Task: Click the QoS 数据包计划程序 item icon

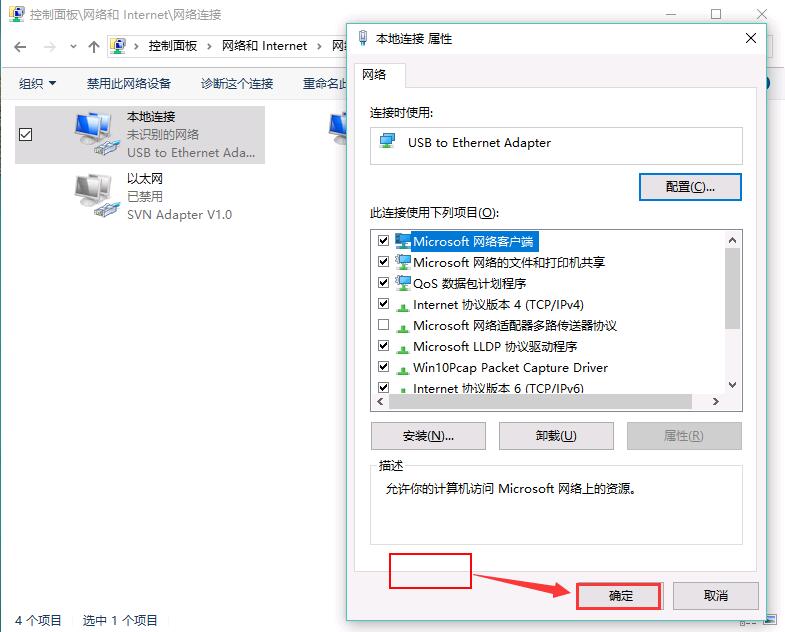Action: tap(403, 283)
